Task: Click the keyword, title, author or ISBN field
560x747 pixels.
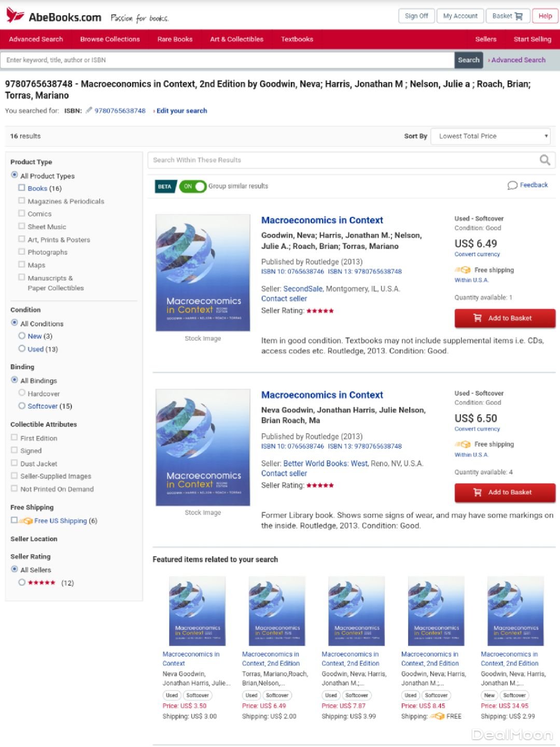Action: click(x=227, y=60)
